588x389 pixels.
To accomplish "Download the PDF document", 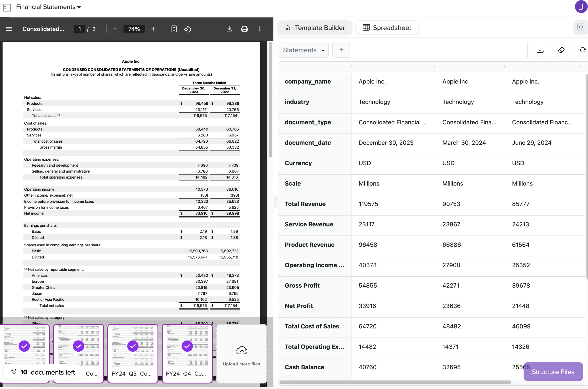I will [229, 29].
